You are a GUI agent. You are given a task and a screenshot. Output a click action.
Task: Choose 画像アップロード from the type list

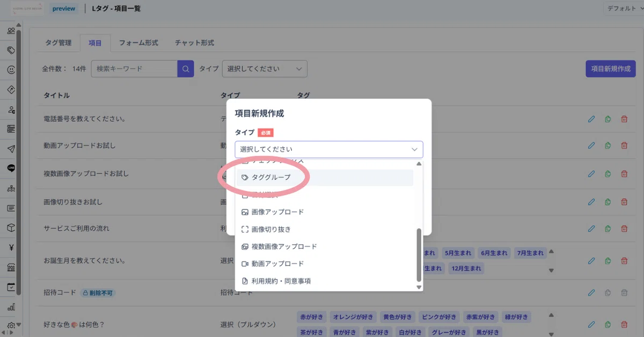coord(325,212)
